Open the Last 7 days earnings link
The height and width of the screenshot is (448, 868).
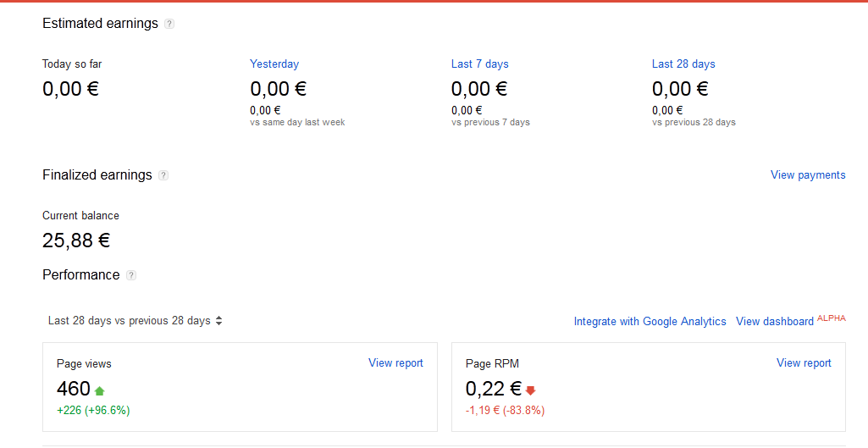pyautogui.click(x=479, y=64)
